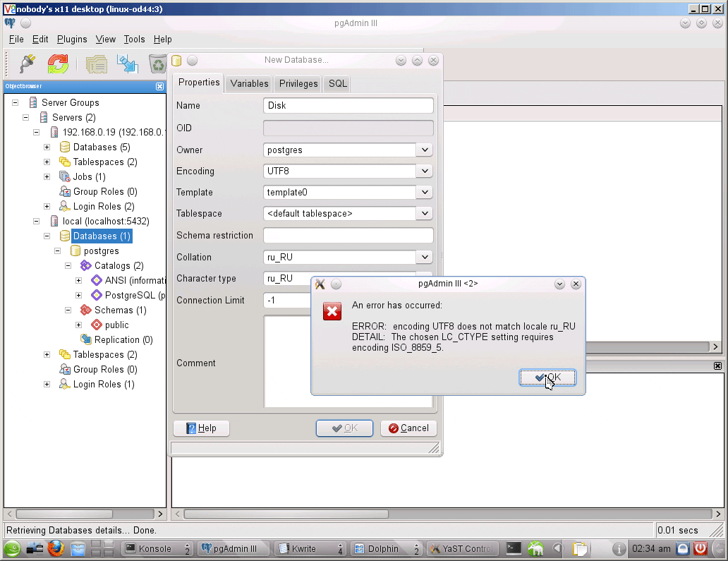Click the Schema restriction input field
Viewport: 728px width, 561px height.
(x=348, y=236)
